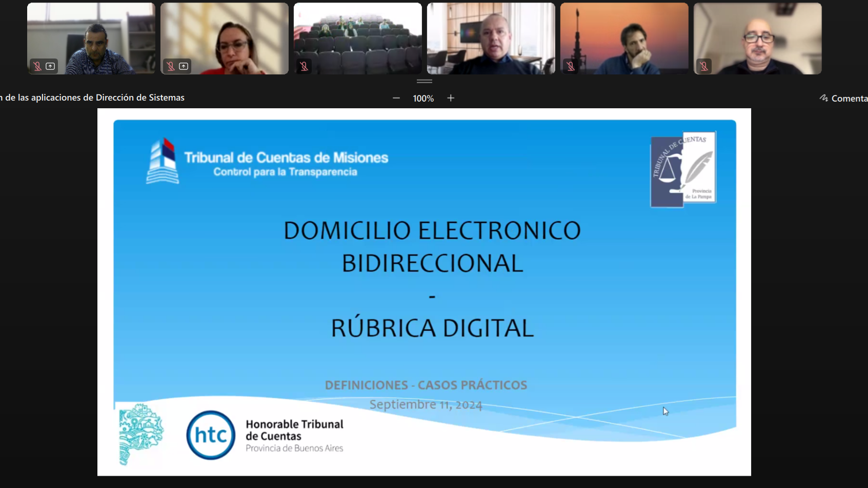The height and width of the screenshot is (488, 868).
Task: Click muted mic icon on auditorium video tile
Action: (304, 66)
